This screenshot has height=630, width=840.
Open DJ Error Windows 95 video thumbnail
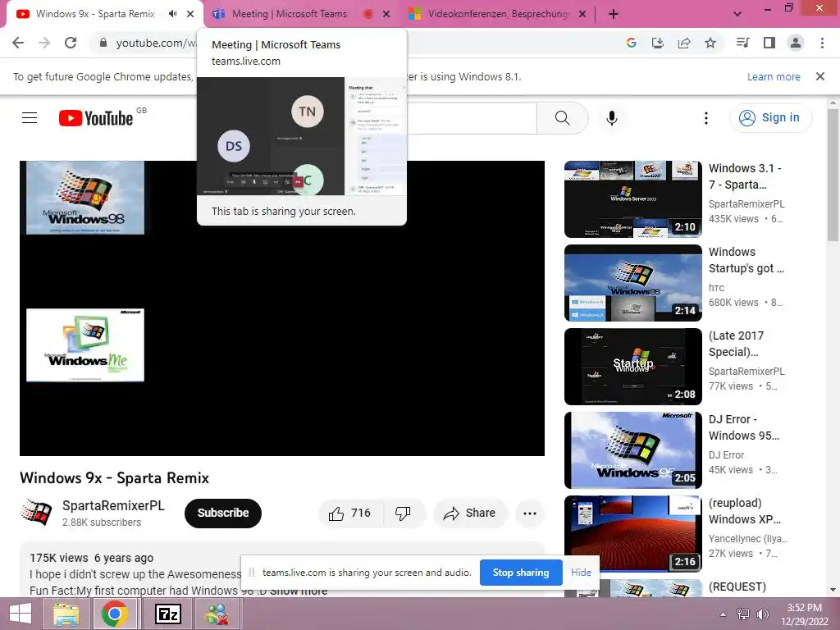click(632, 450)
